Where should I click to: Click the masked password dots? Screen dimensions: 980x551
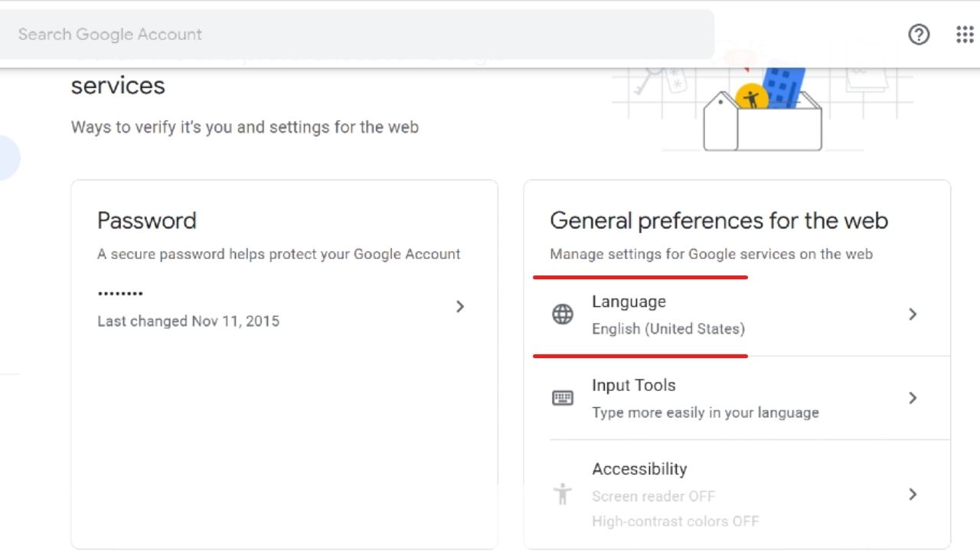pyautogui.click(x=120, y=293)
